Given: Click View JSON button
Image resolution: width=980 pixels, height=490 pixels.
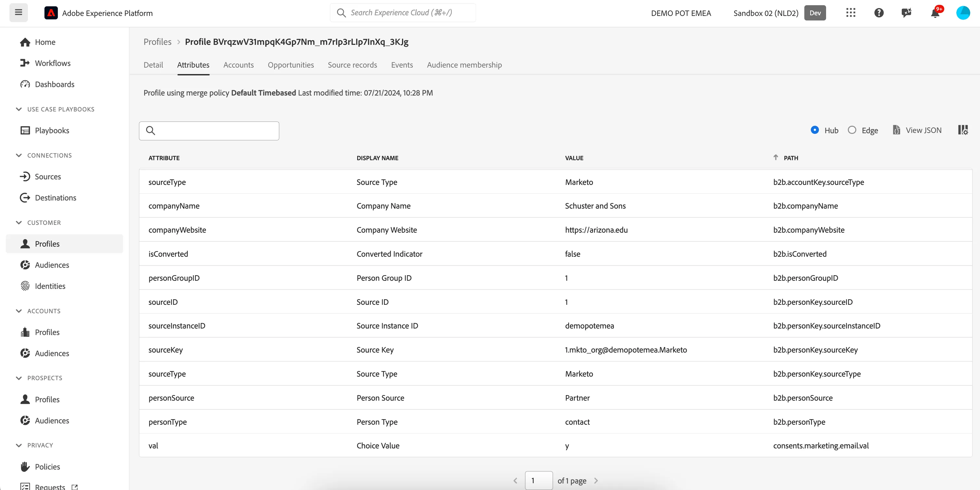Looking at the screenshot, I should [x=917, y=130].
